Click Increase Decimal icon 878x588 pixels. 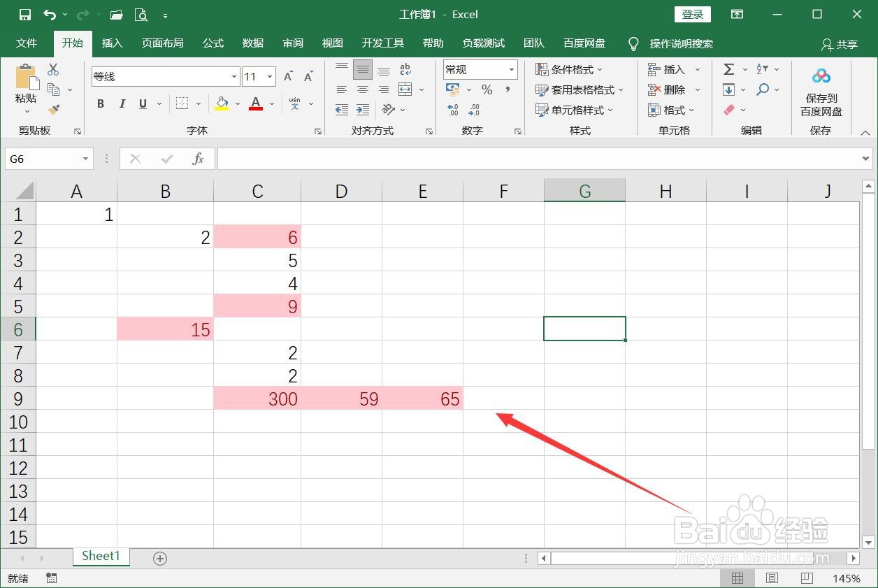click(x=453, y=110)
